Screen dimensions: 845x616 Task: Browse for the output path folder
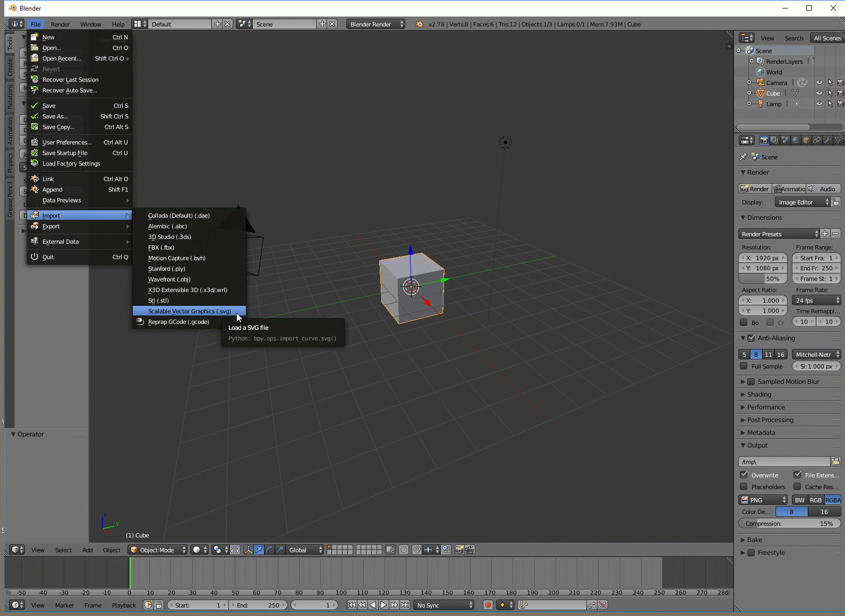(x=835, y=461)
